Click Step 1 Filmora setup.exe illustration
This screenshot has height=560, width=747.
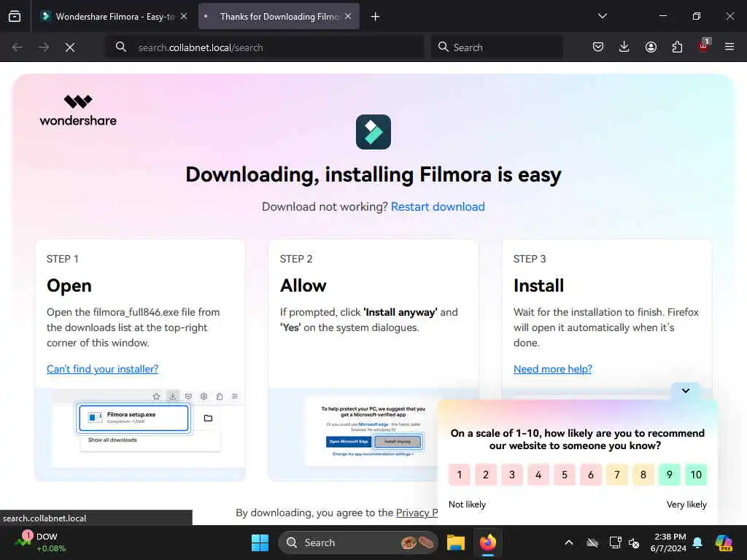[x=134, y=418]
